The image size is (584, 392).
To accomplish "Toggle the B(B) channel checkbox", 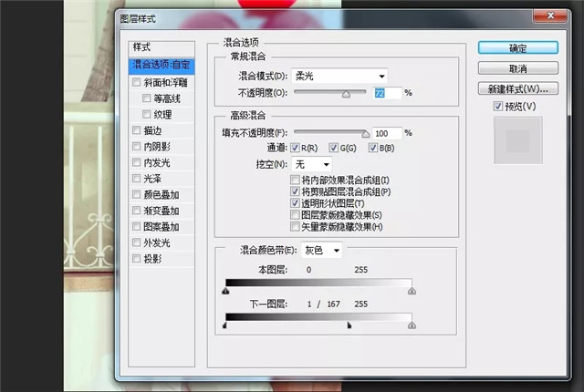I will [x=373, y=148].
